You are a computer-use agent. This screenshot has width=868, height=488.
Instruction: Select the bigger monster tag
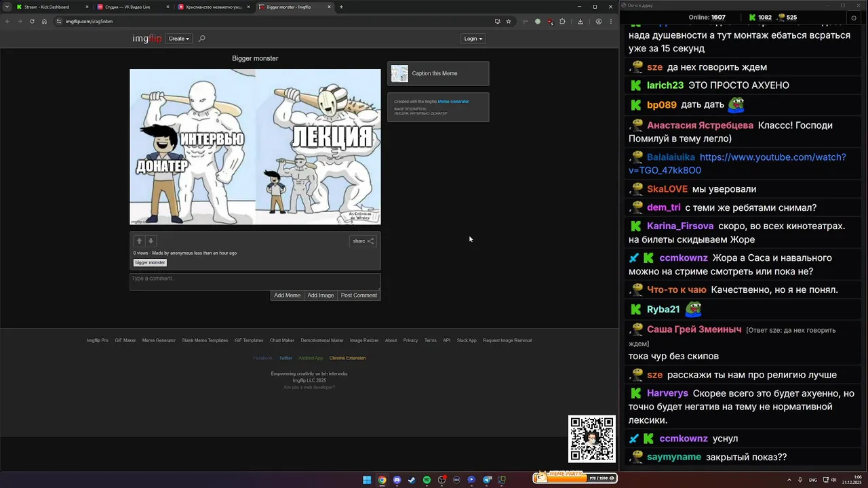[x=150, y=262]
